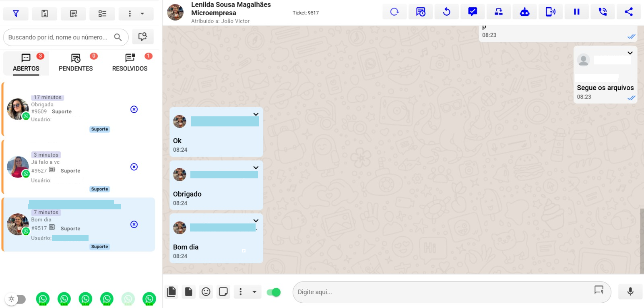Click the robot chatbot icon
The height and width of the screenshot is (308, 644).
coord(524,12)
